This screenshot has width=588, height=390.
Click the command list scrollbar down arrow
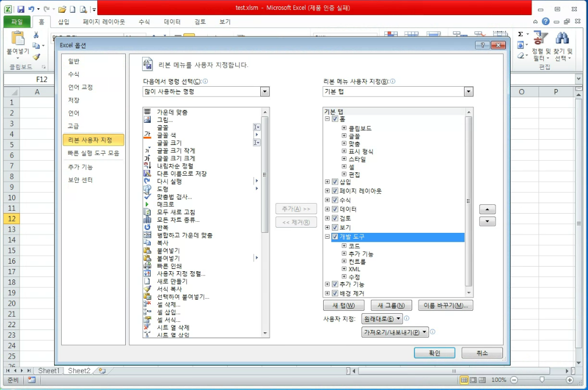[265, 334]
